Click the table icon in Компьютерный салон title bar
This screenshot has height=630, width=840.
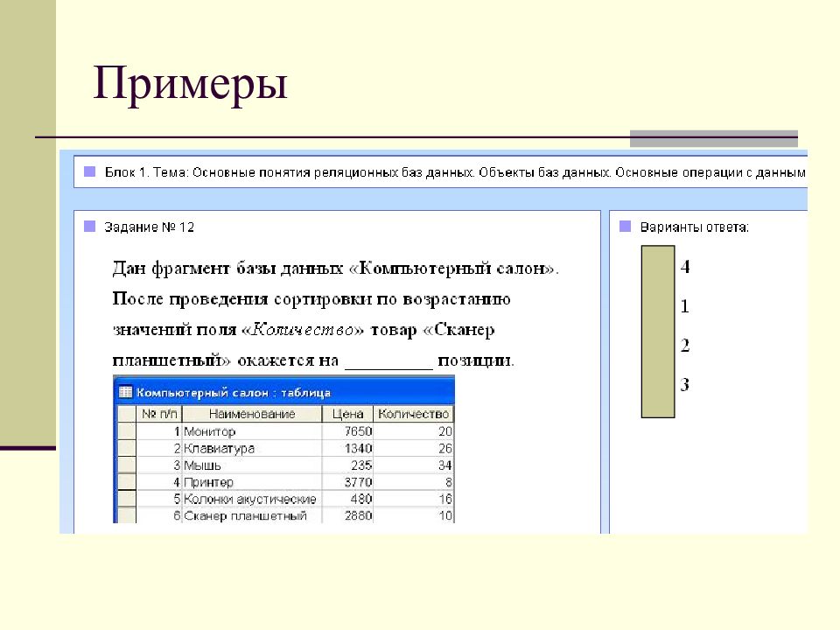[x=125, y=392]
